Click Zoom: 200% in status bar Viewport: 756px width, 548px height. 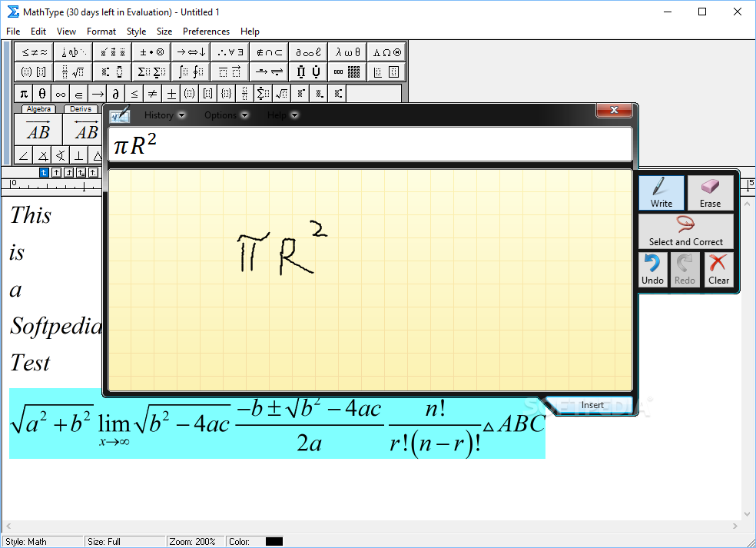pos(195,542)
